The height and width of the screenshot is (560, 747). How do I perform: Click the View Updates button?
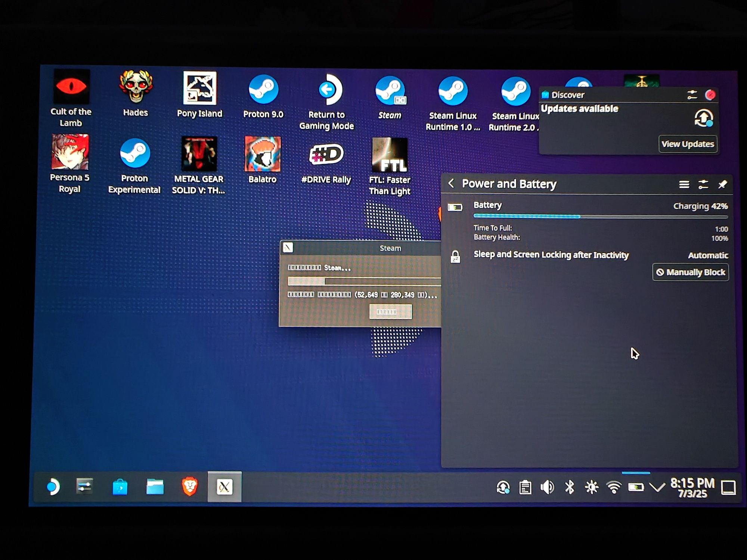[x=688, y=144]
